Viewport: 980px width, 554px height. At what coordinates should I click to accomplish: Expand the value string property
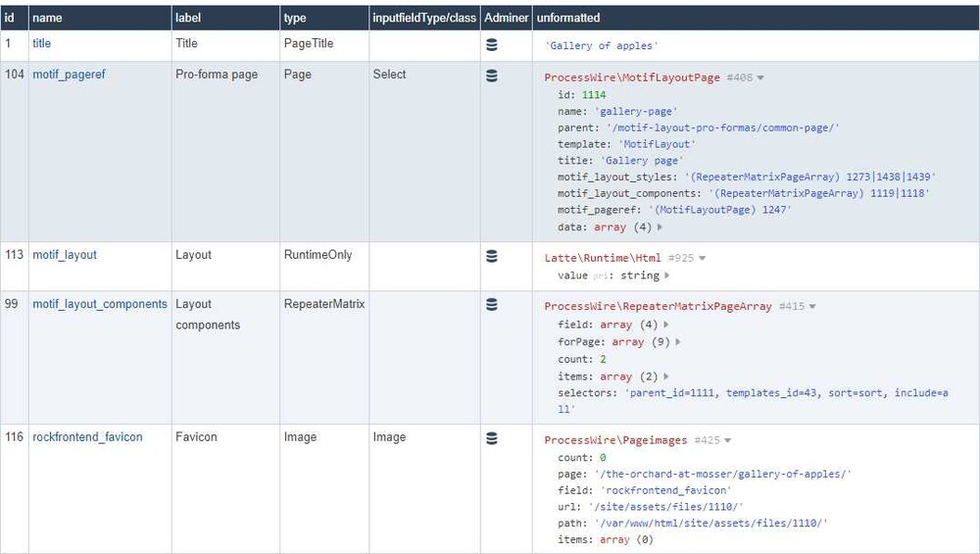point(667,276)
